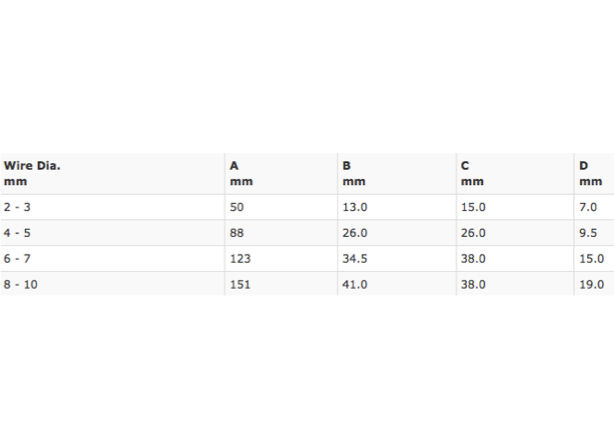Click the B value 34.5 cell
The height and width of the screenshot is (443, 615).
[x=355, y=258]
